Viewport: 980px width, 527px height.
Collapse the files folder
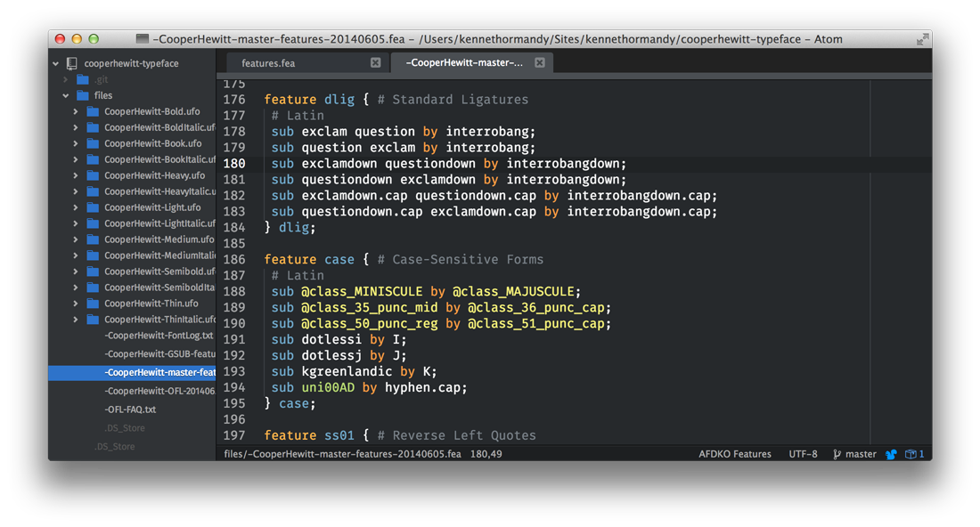(x=66, y=95)
